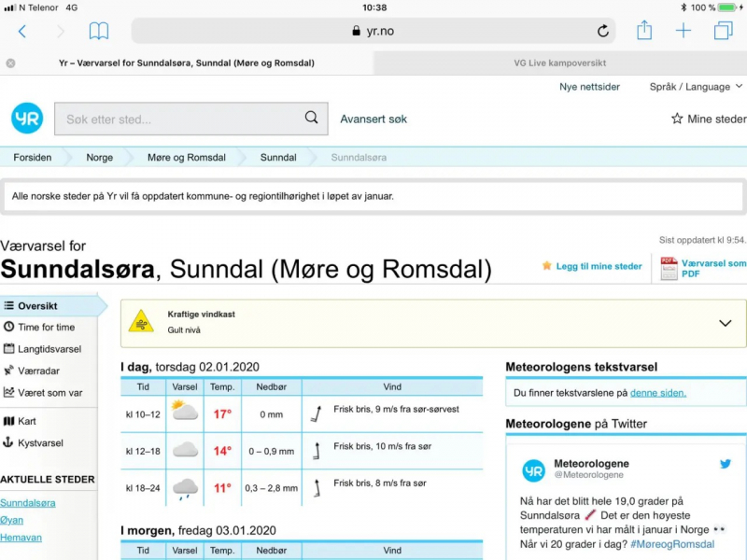Open Langtidsvarsel in the sidebar
The width and height of the screenshot is (747, 560).
click(49, 349)
